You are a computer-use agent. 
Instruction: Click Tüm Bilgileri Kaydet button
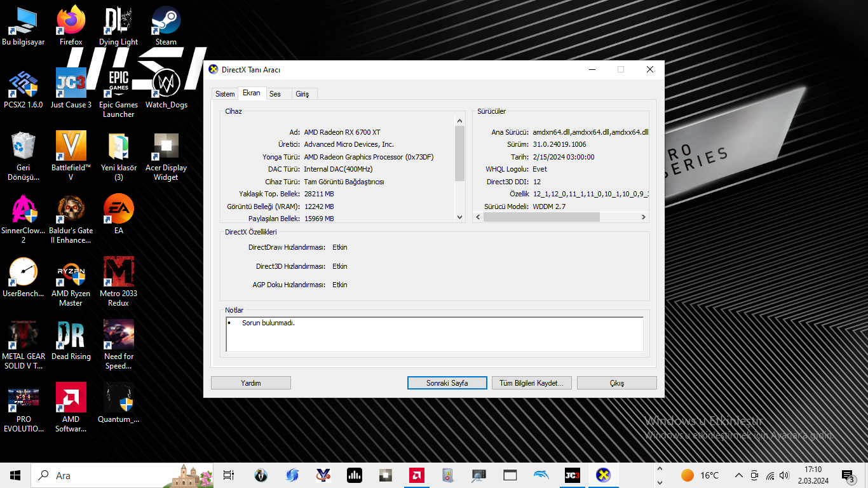pyautogui.click(x=531, y=383)
